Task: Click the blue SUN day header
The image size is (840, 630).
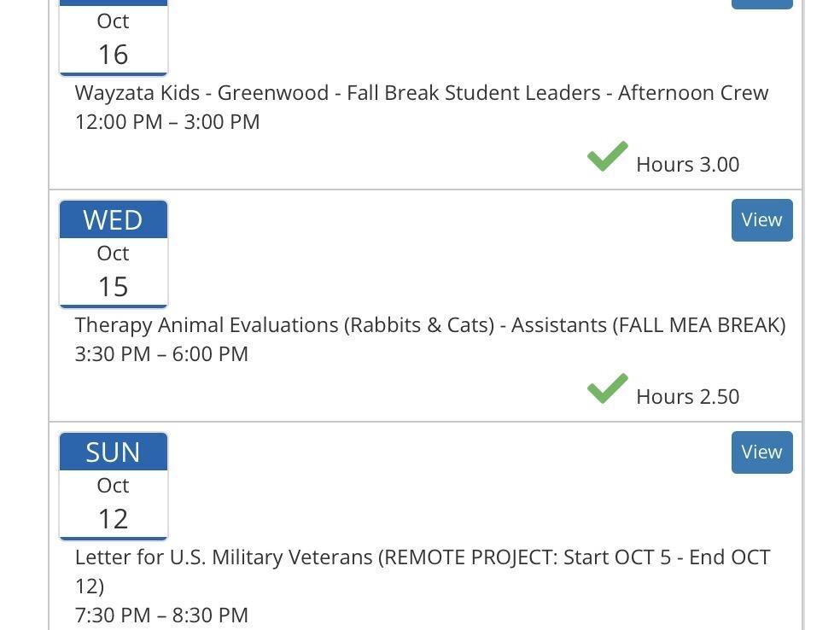Action: pyautogui.click(x=114, y=452)
